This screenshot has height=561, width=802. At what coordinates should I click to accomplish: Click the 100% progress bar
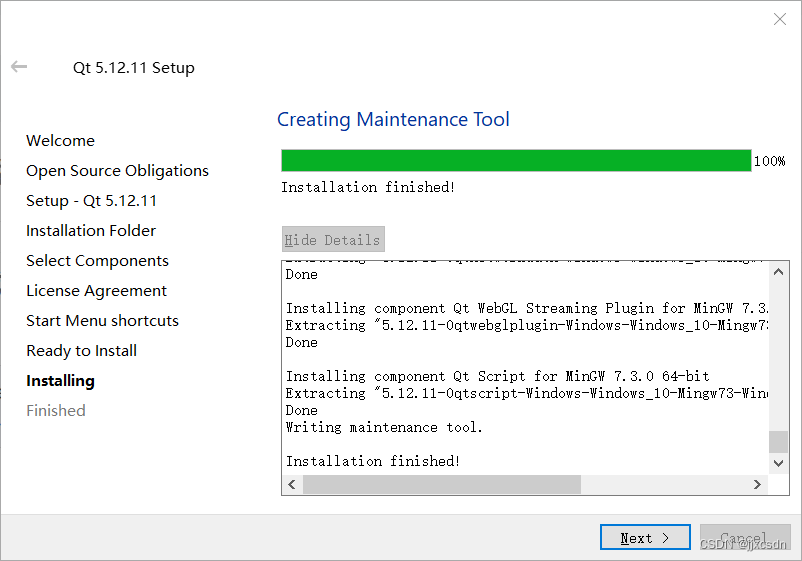[x=516, y=161]
